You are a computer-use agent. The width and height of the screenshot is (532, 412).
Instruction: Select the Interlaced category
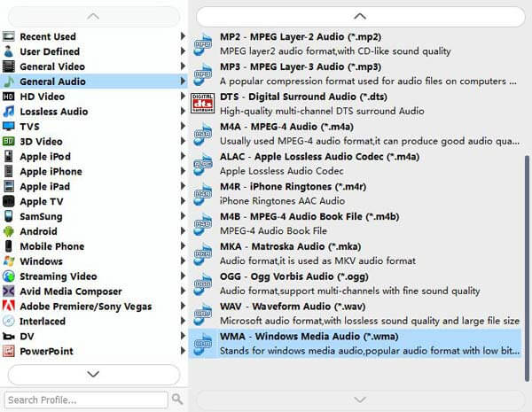point(94,321)
